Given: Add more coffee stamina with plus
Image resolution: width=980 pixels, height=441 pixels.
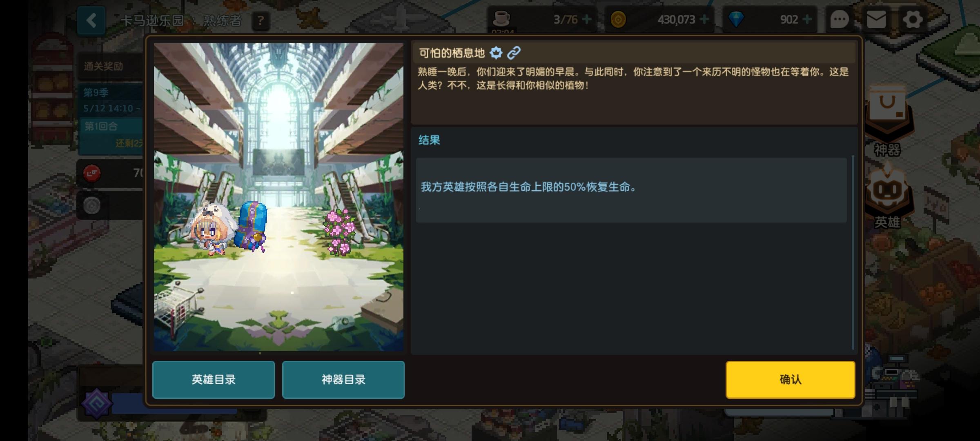Looking at the screenshot, I should (x=586, y=19).
